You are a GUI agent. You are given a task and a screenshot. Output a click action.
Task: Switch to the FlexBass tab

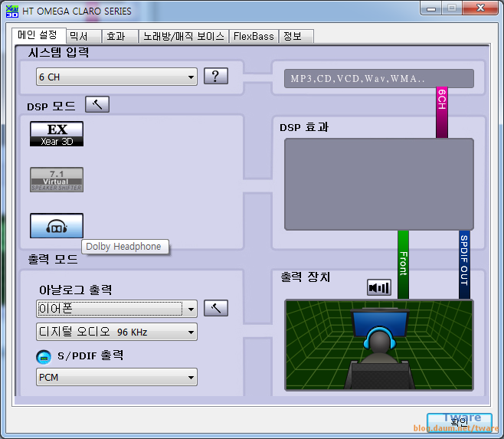pyautogui.click(x=254, y=36)
